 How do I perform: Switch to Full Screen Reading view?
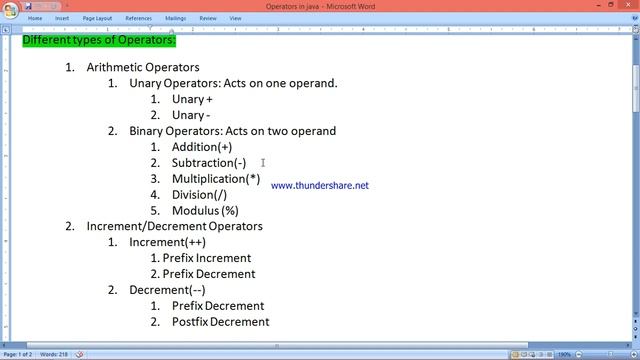524,355
